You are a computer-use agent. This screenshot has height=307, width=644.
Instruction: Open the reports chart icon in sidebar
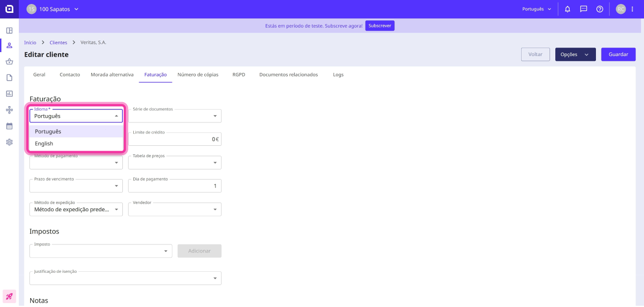tap(9, 93)
